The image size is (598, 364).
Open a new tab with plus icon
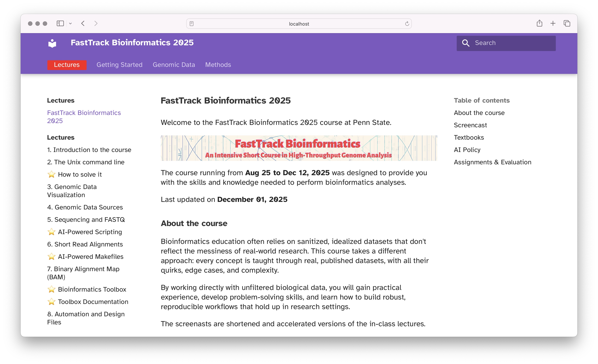(553, 24)
